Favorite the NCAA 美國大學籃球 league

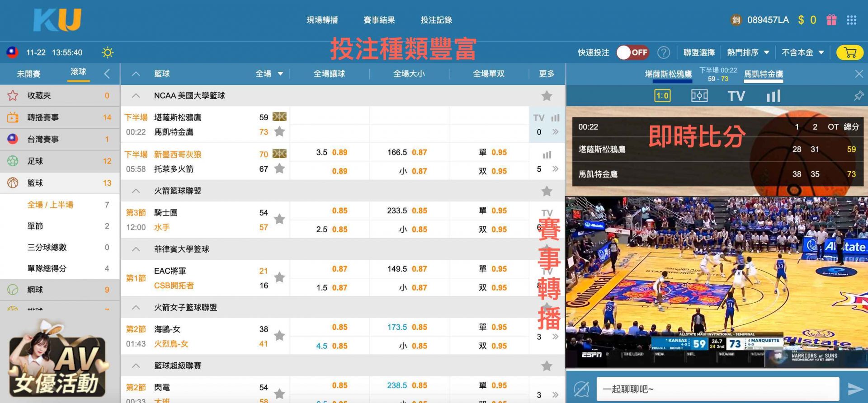point(547,95)
